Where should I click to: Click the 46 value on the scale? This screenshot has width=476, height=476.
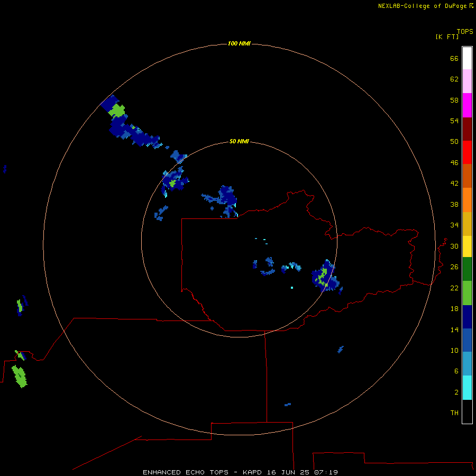click(x=454, y=162)
